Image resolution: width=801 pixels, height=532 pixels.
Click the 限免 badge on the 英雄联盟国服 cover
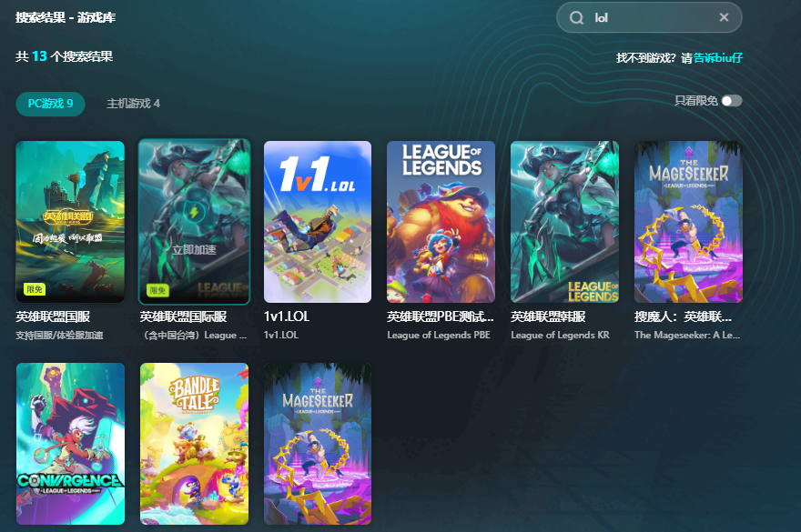(35, 289)
